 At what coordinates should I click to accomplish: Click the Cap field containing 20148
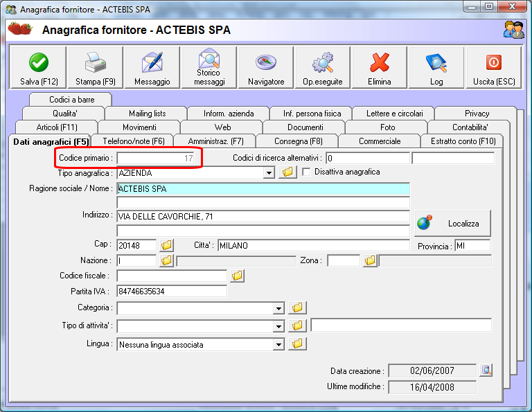pos(136,246)
